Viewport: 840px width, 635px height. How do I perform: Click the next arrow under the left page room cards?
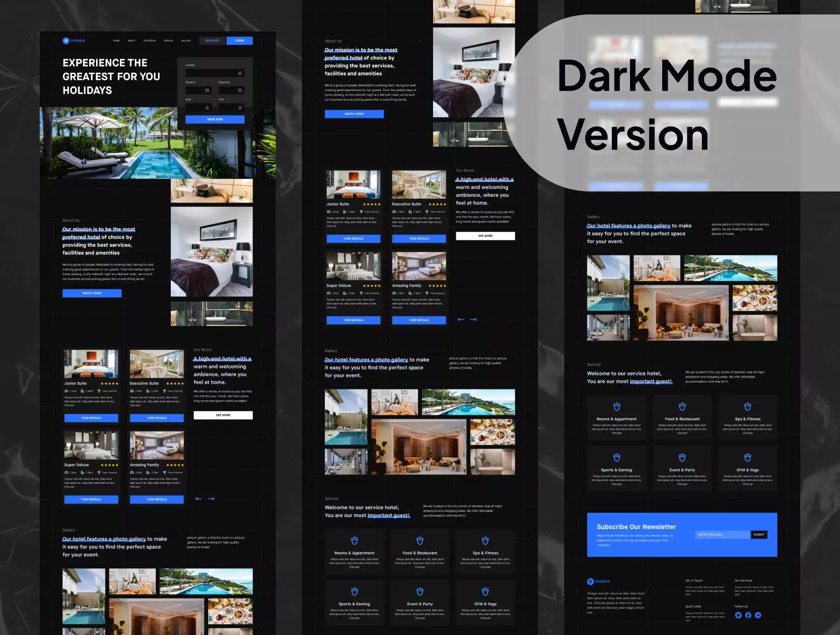[x=211, y=499]
